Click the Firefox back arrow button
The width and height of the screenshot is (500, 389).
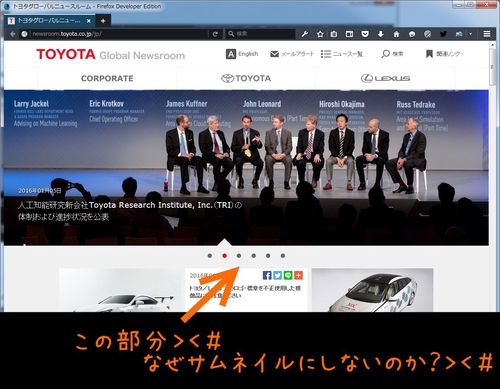click(x=13, y=34)
